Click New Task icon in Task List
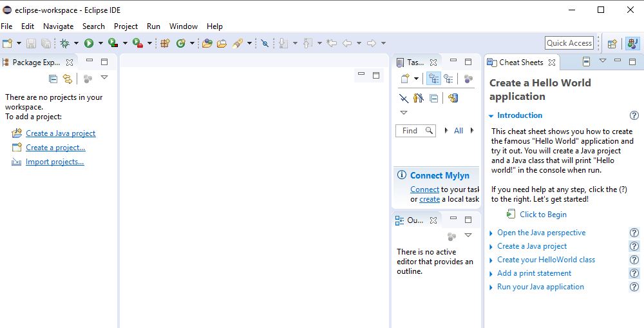Screen dimensions: 644x328 click(x=404, y=79)
